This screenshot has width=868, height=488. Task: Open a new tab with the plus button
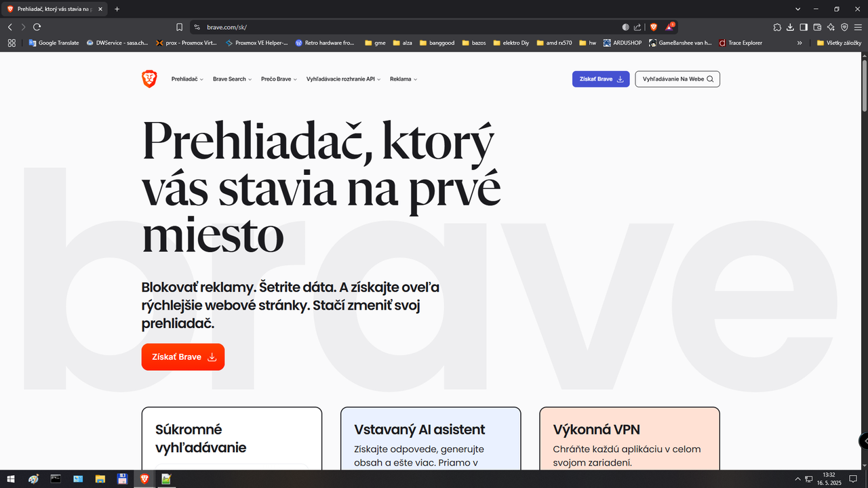pos(117,9)
